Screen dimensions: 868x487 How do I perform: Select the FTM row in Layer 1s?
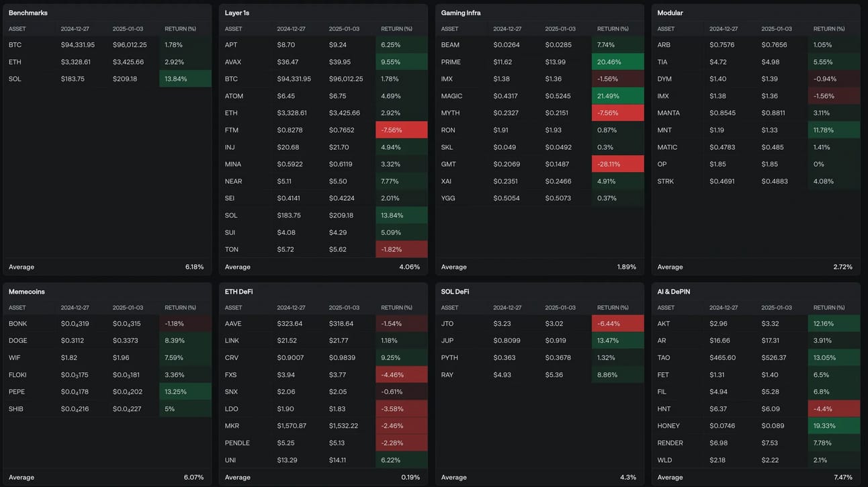pyautogui.click(x=323, y=130)
